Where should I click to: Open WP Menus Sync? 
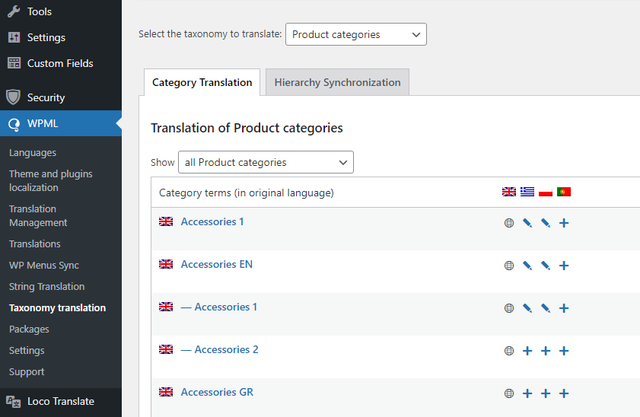44,265
